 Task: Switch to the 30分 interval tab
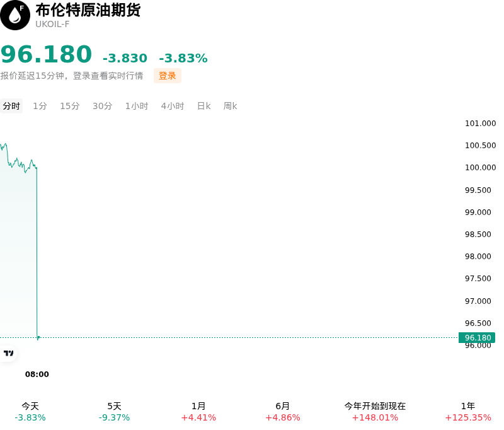click(x=102, y=106)
